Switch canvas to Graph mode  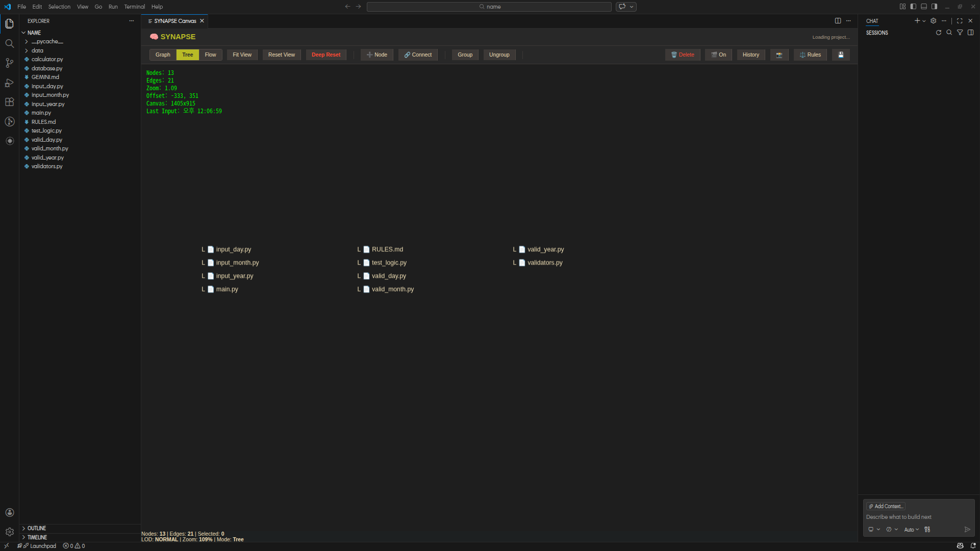pos(163,55)
